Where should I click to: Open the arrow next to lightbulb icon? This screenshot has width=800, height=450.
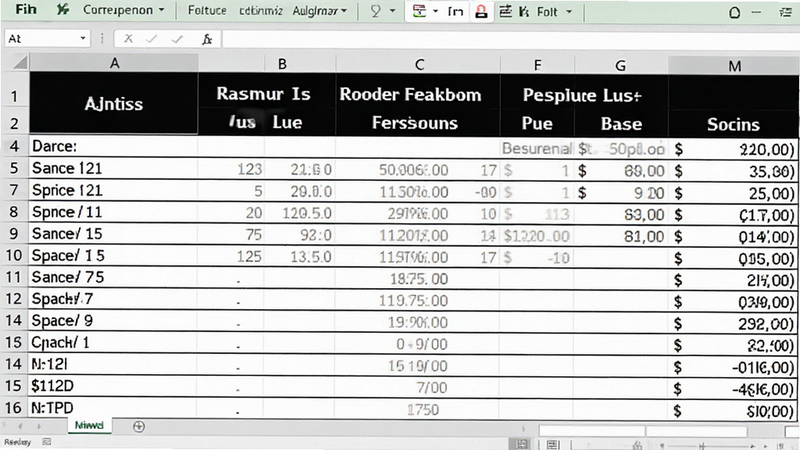pyautogui.click(x=392, y=11)
